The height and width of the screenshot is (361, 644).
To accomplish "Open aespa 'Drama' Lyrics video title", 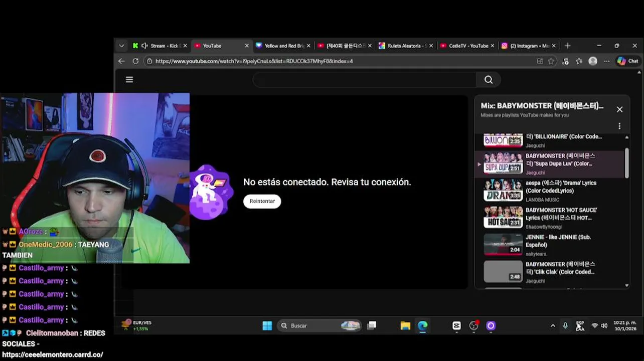I will coord(561,187).
